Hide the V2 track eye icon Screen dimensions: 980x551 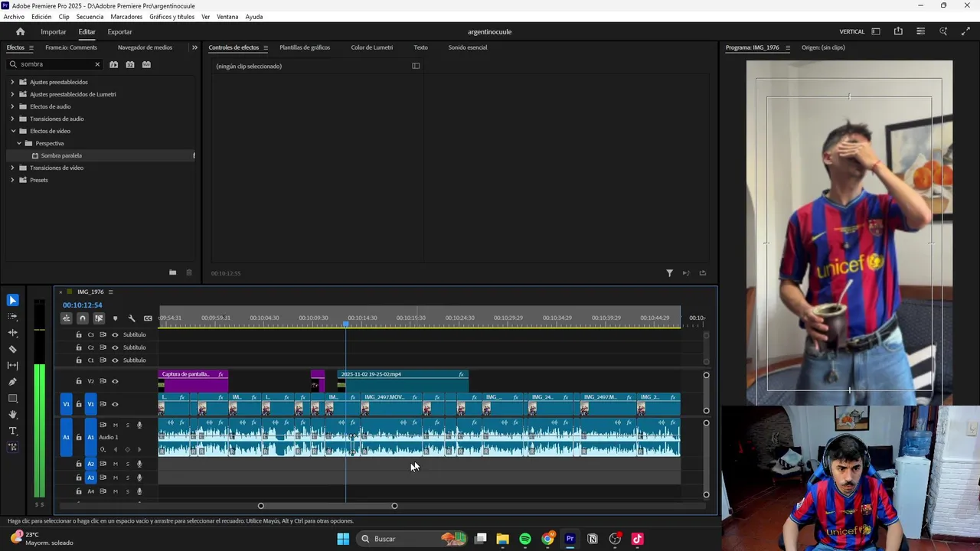pyautogui.click(x=115, y=381)
